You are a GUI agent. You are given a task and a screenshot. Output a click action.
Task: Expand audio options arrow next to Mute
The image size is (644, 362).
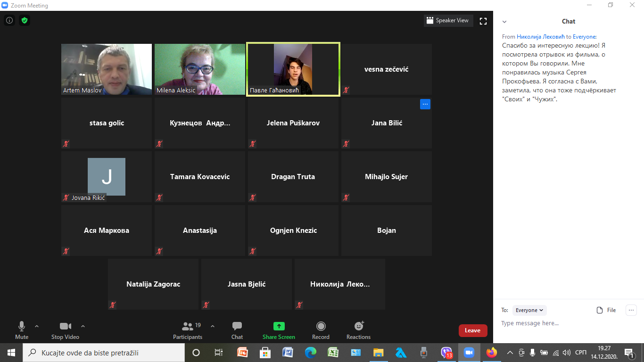point(37,326)
